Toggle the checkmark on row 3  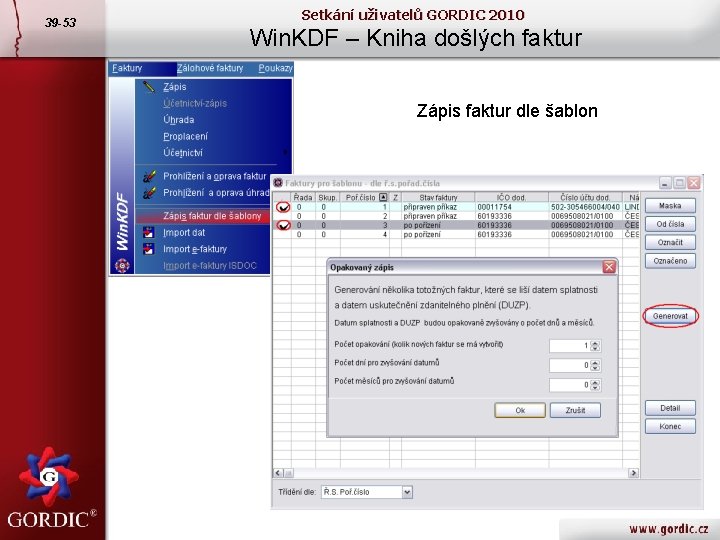point(283,225)
